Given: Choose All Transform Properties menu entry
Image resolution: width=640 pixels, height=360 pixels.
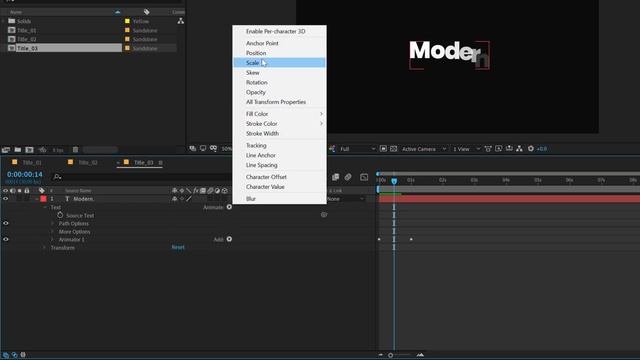Looking at the screenshot, I should (x=279, y=102).
